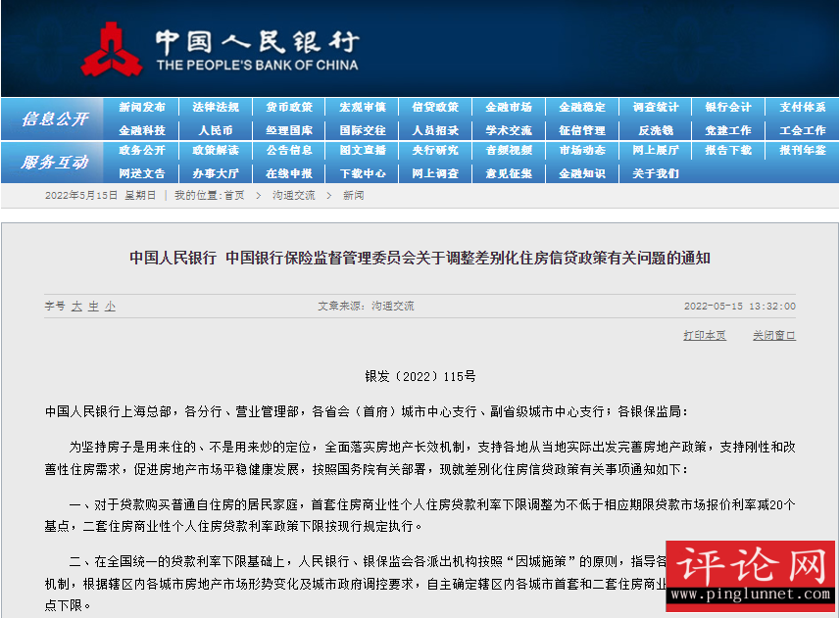Click 意见征集 in service menu
The width and height of the screenshot is (840, 618).
coord(509,174)
